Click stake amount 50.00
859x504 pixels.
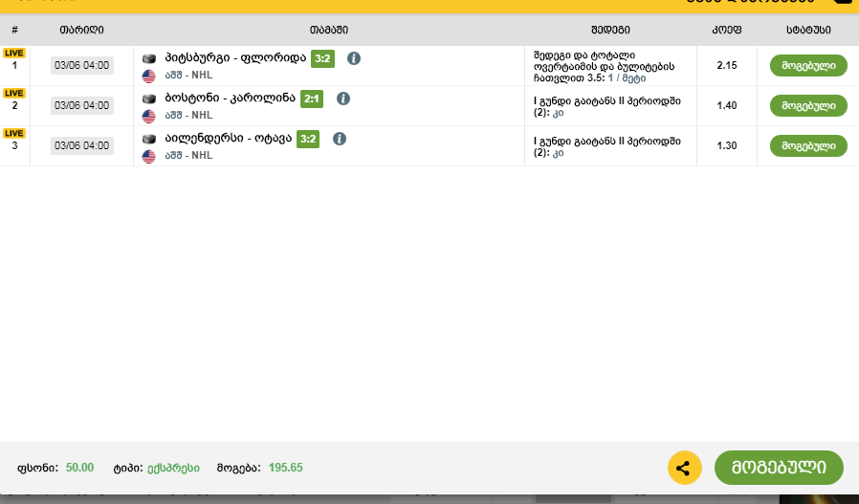click(x=80, y=468)
